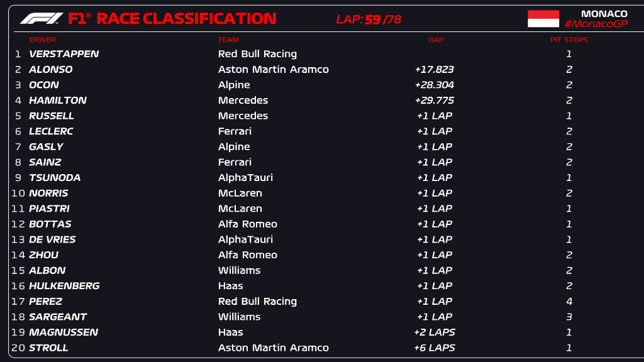This screenshot has width=644, height=362.
Task: Open the #MonacoGP hashtag link
Action: point(596,24)
